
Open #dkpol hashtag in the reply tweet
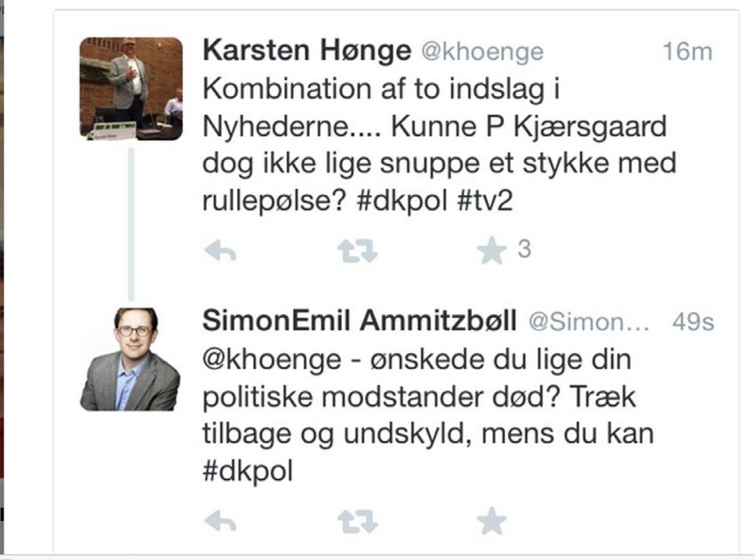point(248,471)
